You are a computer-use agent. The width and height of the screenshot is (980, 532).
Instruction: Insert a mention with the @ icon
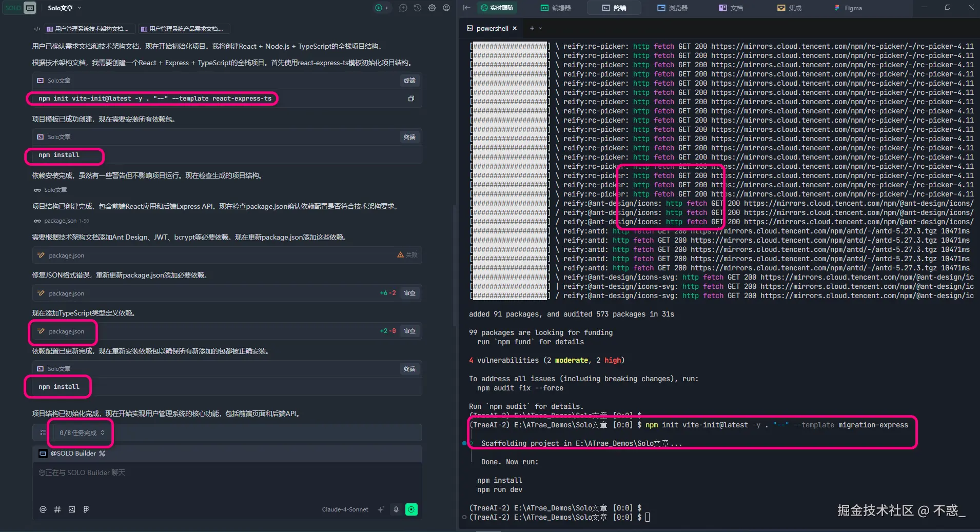tap(43, 509)
